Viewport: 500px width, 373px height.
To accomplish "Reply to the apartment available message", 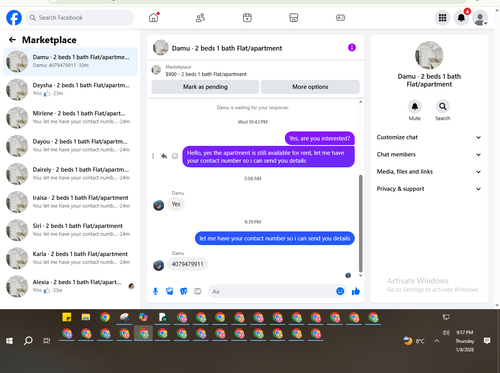I will tap(164, 156).
